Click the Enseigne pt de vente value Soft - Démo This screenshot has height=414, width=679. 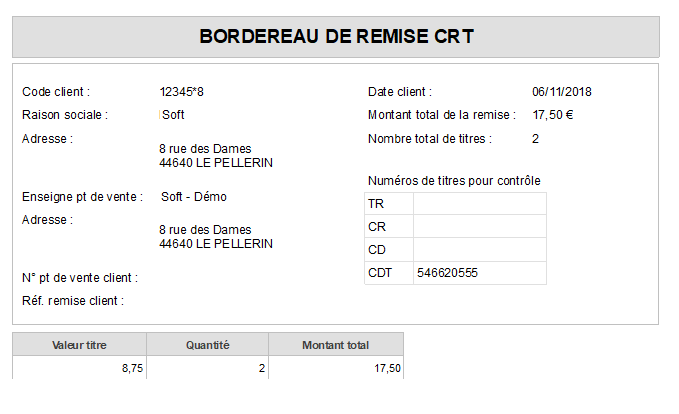point(194,197)
